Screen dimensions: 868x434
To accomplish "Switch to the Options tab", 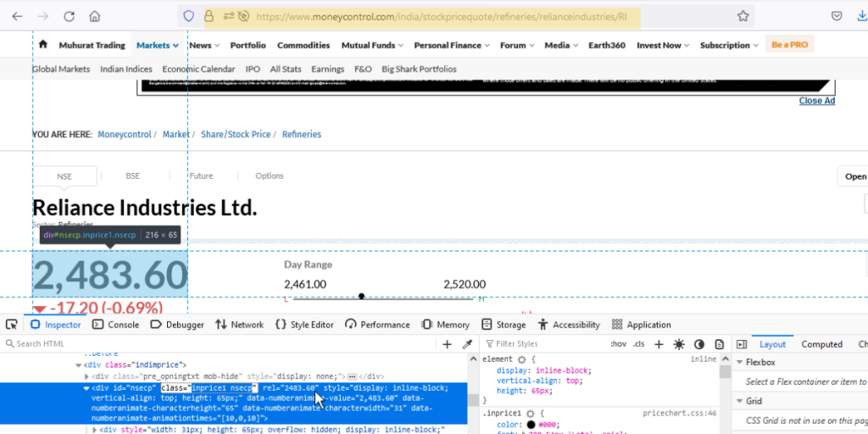I will (270, 176).
